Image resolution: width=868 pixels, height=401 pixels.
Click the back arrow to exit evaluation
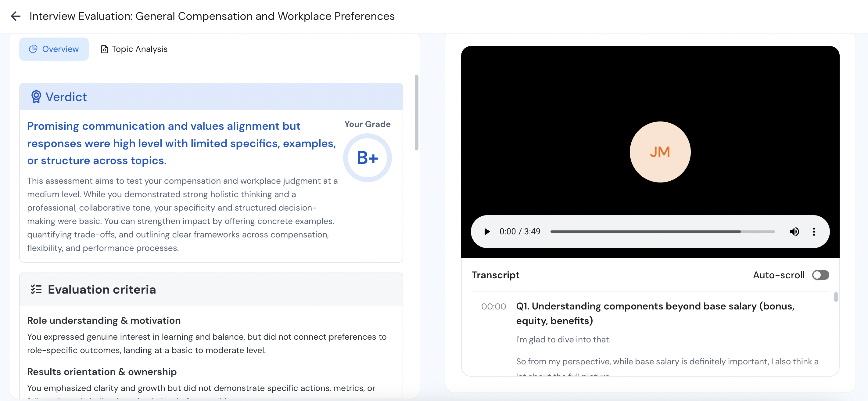pos(16,16)
